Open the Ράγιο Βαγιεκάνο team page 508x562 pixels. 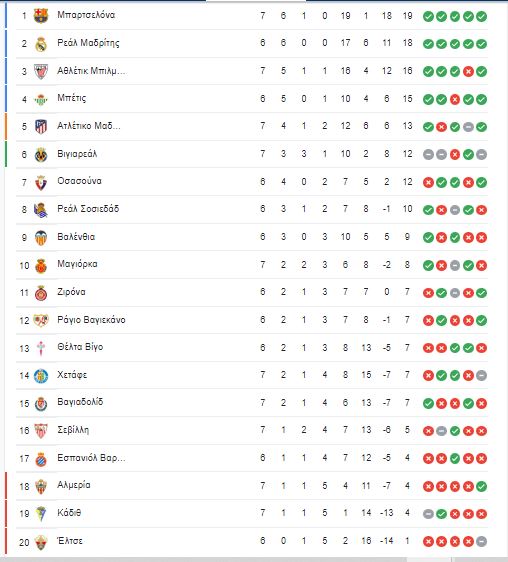[91, 320]
